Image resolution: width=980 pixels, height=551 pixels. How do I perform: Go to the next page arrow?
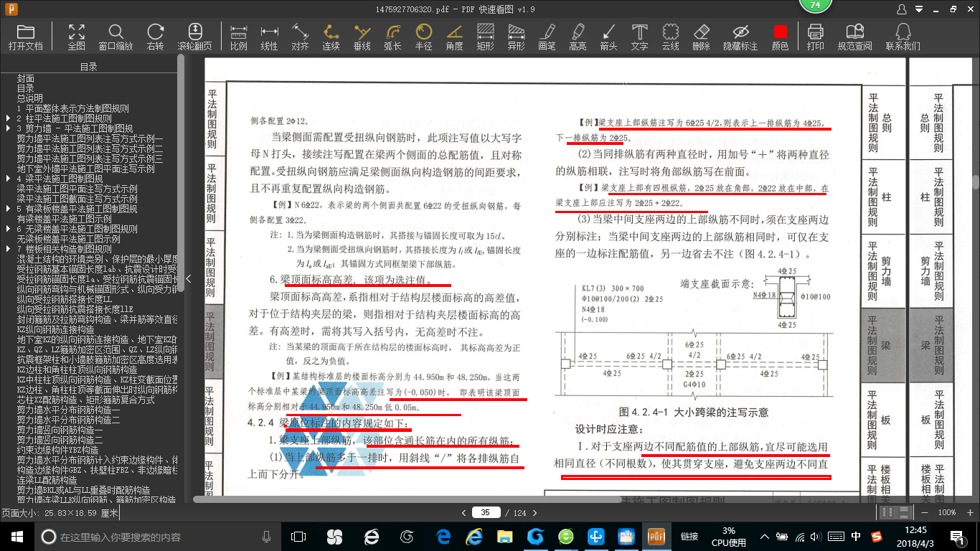[534, 512]
